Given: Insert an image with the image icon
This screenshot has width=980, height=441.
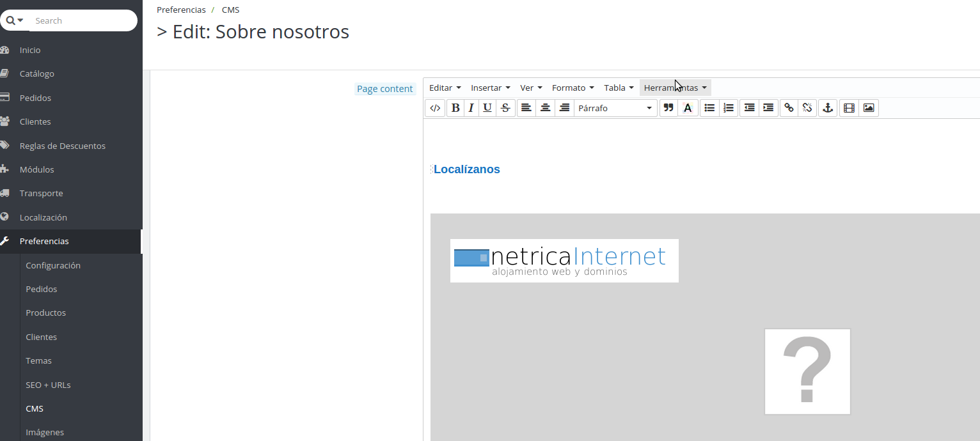Looking at the screenshot, I should coord(869,108).
